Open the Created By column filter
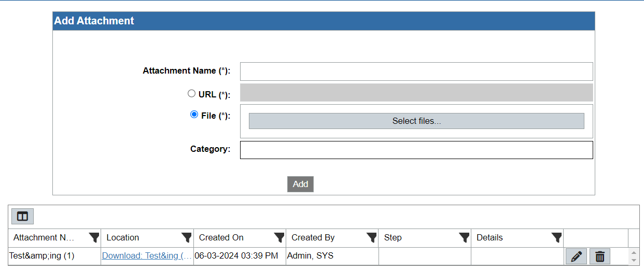This screenshot has height=271, width=644. 372,238
